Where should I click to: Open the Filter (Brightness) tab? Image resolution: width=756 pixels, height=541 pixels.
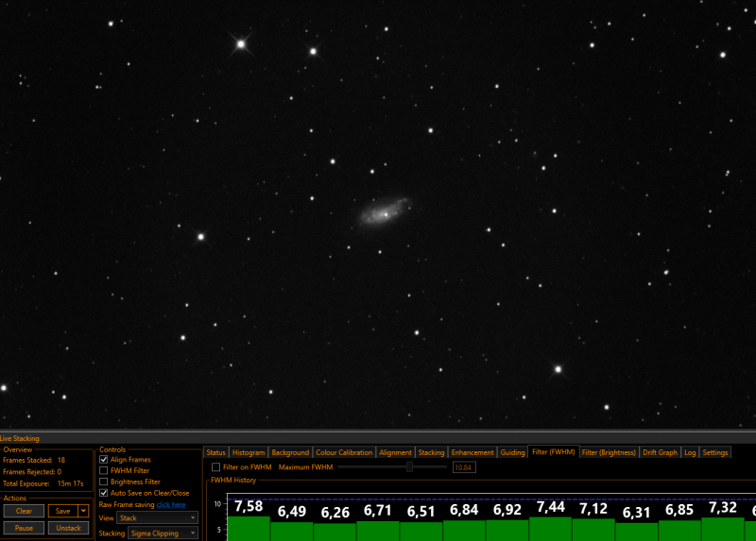click(x=609, y=452)
